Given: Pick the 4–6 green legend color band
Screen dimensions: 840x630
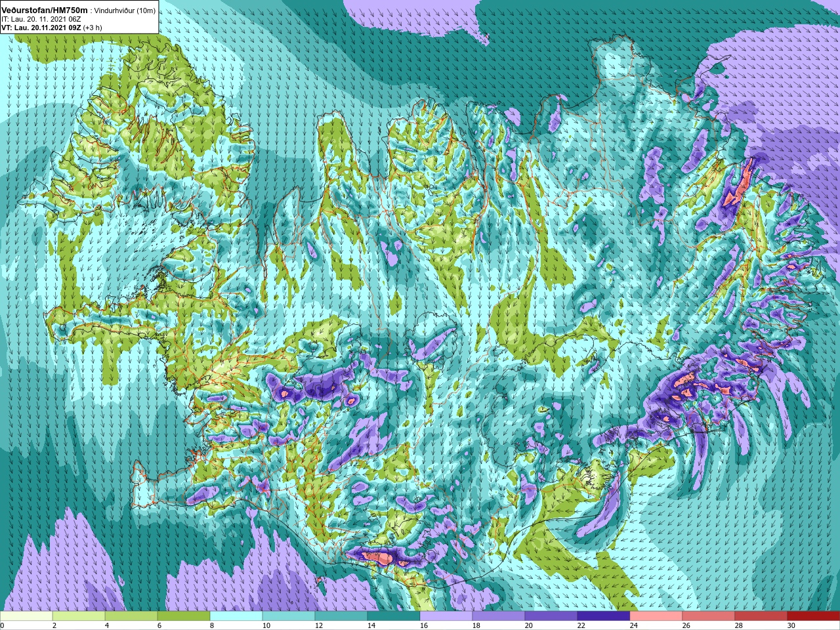Looking at the screenshot, I should tap(131, 616).
